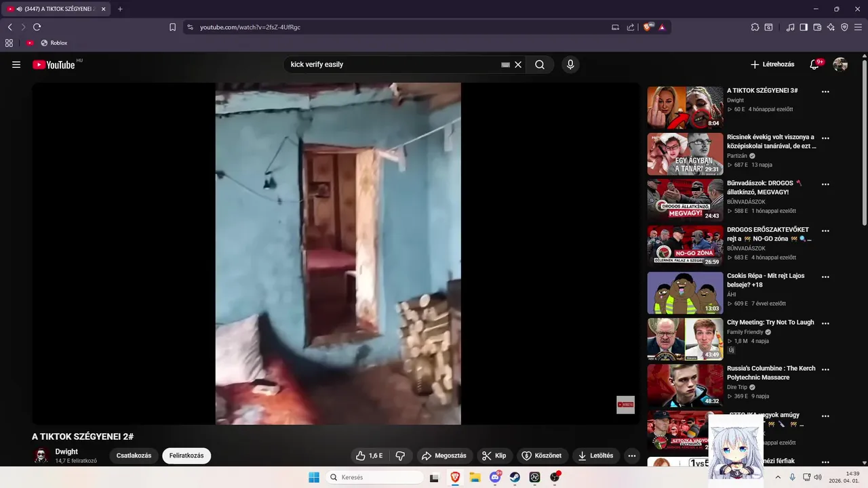Viewport: 868px width, 488px height.
Task: Open options for A TIKTOK SZÉGYENEI 3# video
Action: [x=825, y=91]
